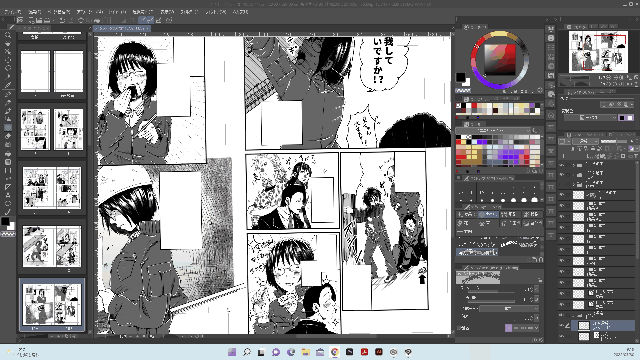Save the document using command bar icon
The width and height of the screenshot is (640, 360).
pos(47,20)
